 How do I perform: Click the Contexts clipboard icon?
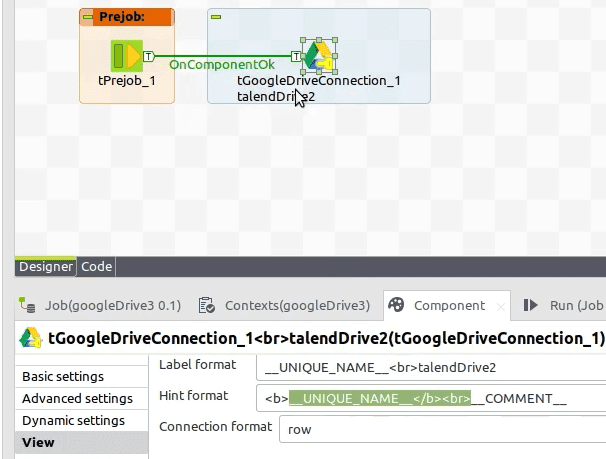click(x=206, y=305)
